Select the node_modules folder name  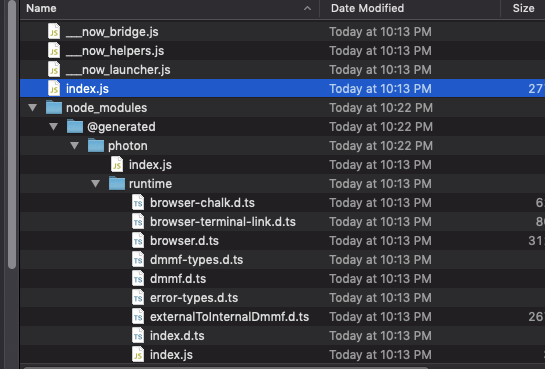[106, 108]
